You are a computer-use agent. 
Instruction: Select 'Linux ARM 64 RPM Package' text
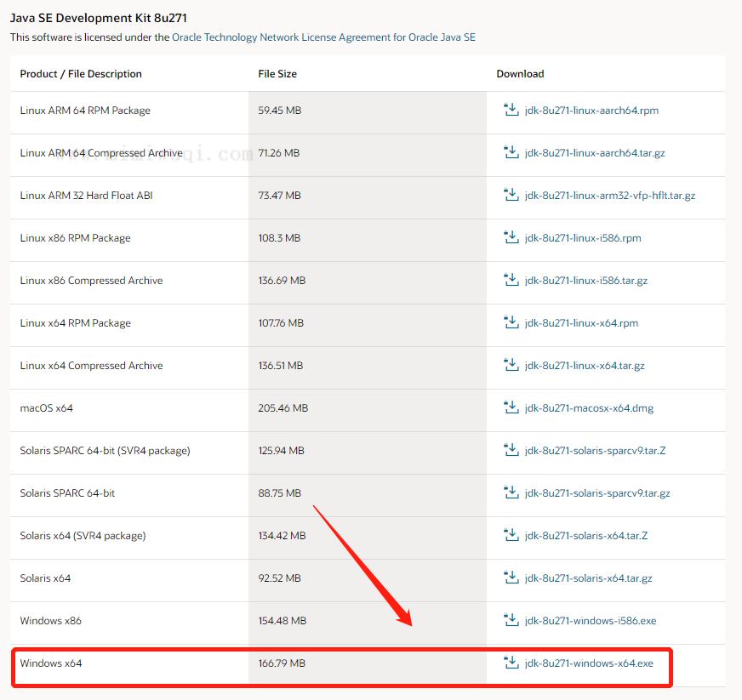tap(85, 111)
